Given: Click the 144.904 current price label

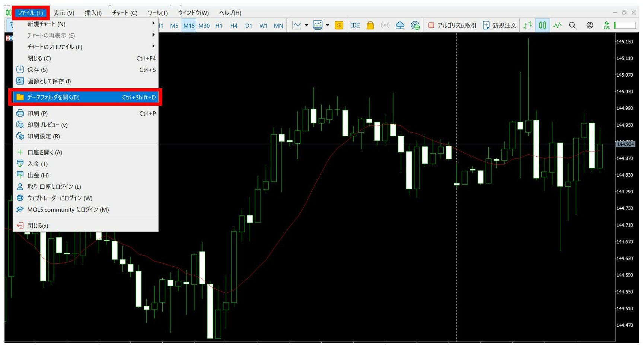Looking at the screenshot, I should [x=625, y=144].
